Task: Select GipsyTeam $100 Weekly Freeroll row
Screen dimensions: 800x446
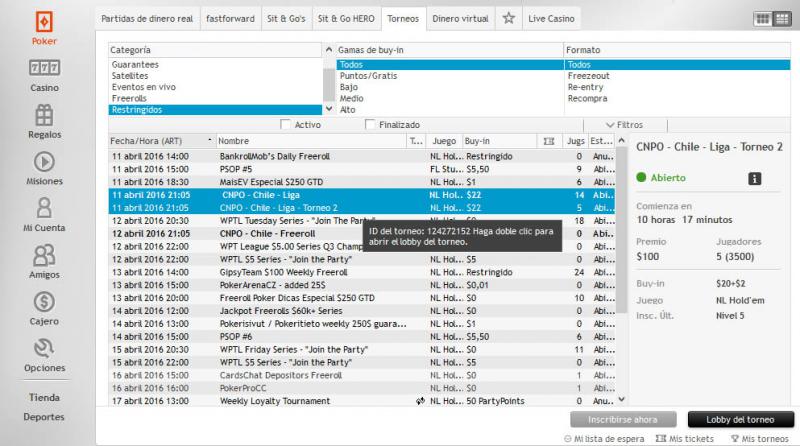Action: pos(362,272)
